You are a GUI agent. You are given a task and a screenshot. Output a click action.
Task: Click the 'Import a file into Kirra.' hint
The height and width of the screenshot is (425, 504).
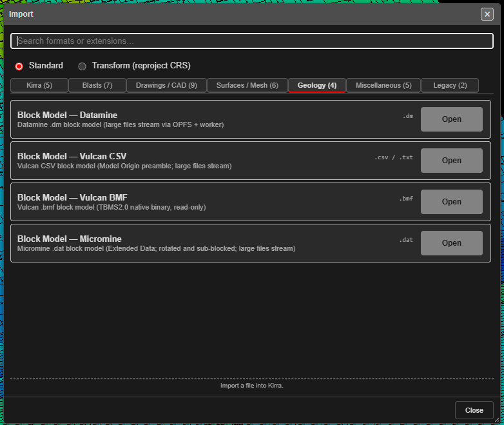[x=252, y=386]
